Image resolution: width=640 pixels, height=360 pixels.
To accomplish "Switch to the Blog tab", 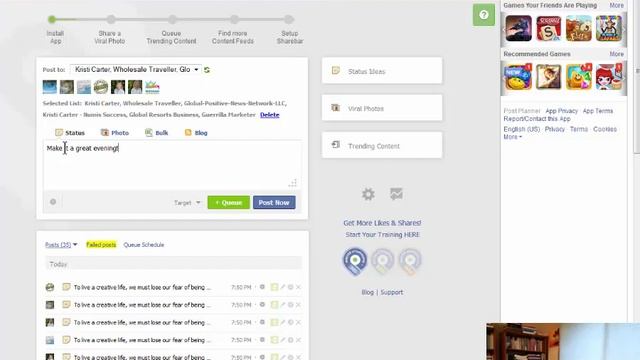I will coord(196,133).
